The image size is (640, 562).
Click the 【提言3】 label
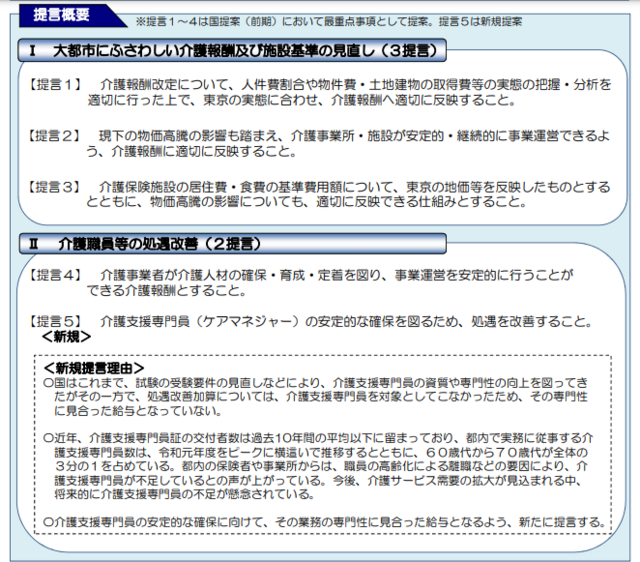click(56, 187)
